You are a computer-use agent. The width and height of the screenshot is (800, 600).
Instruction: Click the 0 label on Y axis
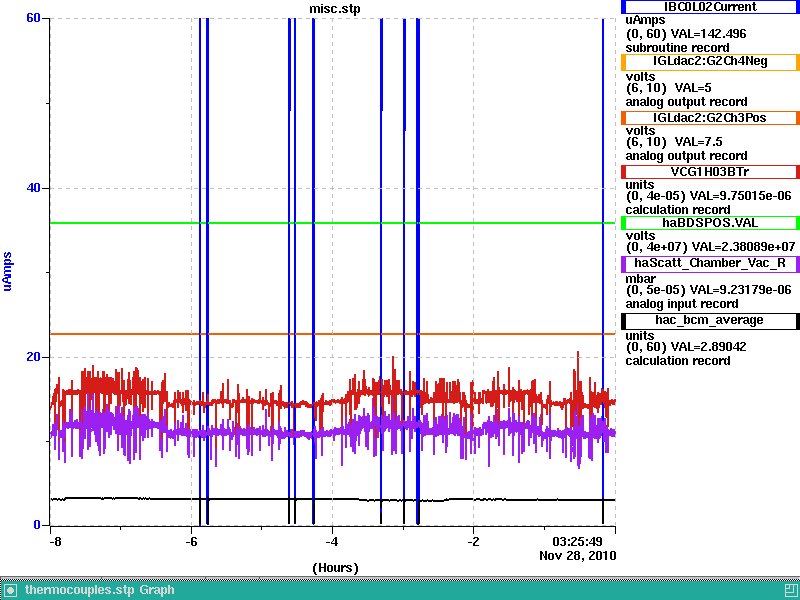point(37,524)
